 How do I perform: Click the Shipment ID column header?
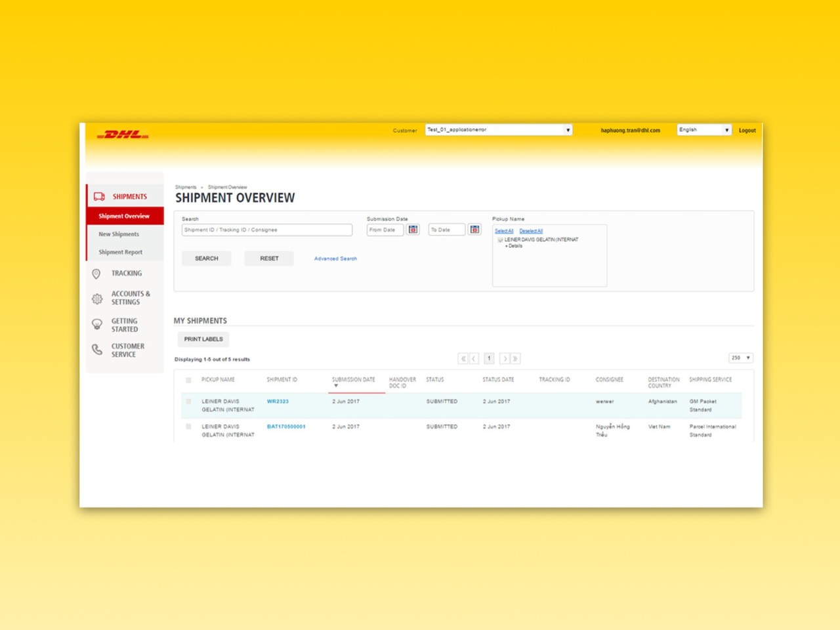[282, 380]
